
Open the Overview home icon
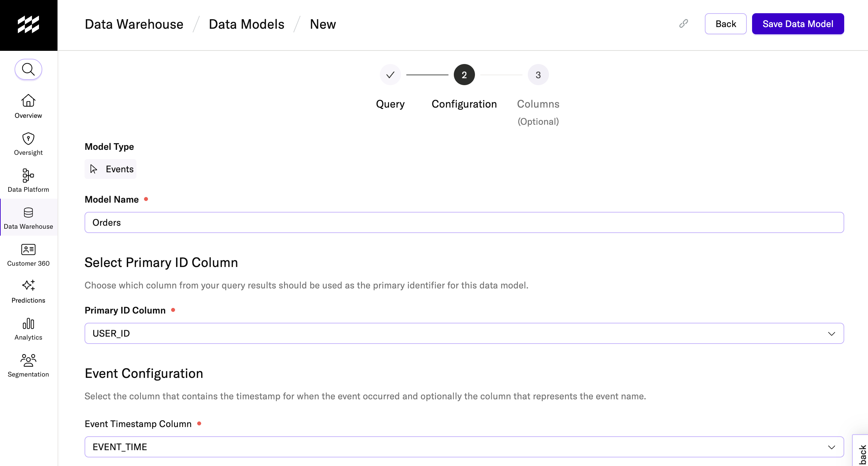point(28,101)
